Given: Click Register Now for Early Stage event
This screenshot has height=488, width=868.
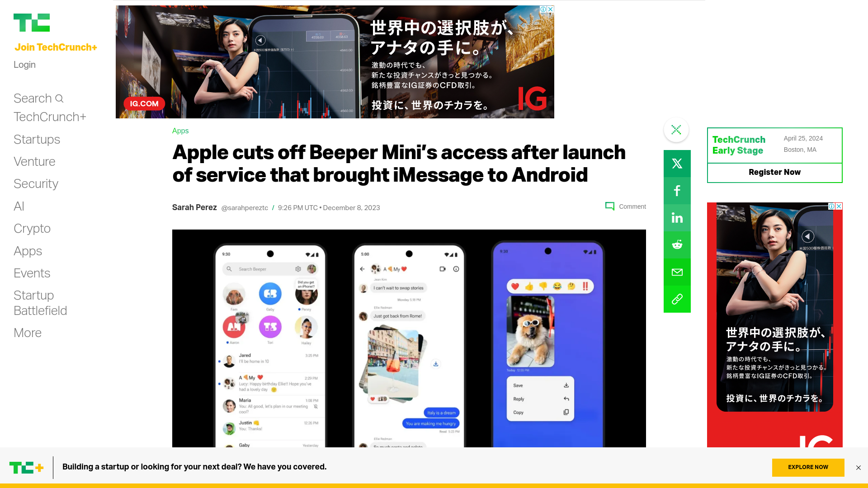Looking at the screenshot, I should 774,172.
